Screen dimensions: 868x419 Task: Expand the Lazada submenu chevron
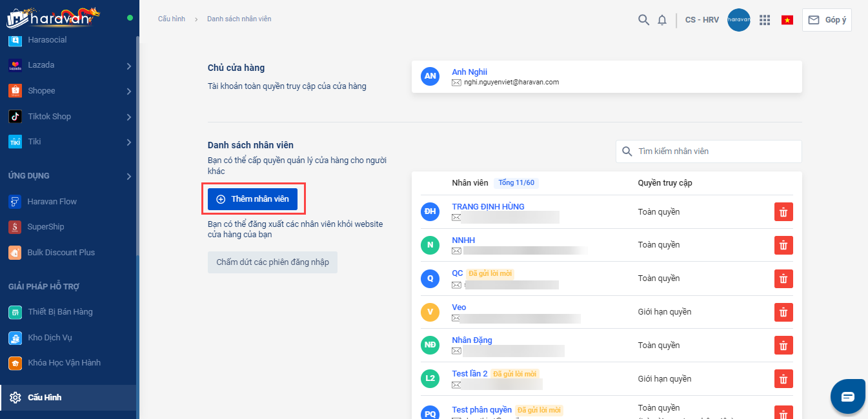point(129,66)
